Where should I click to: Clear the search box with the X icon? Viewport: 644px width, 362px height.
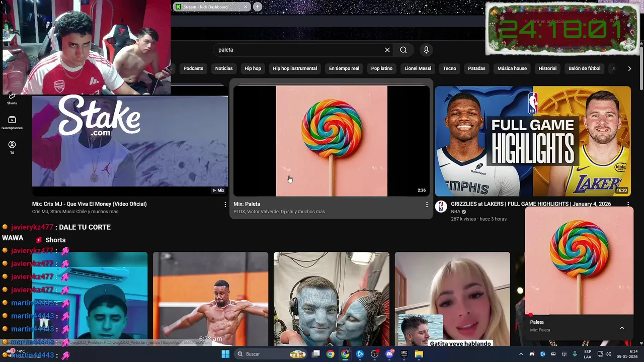click(x=387, y=50)
